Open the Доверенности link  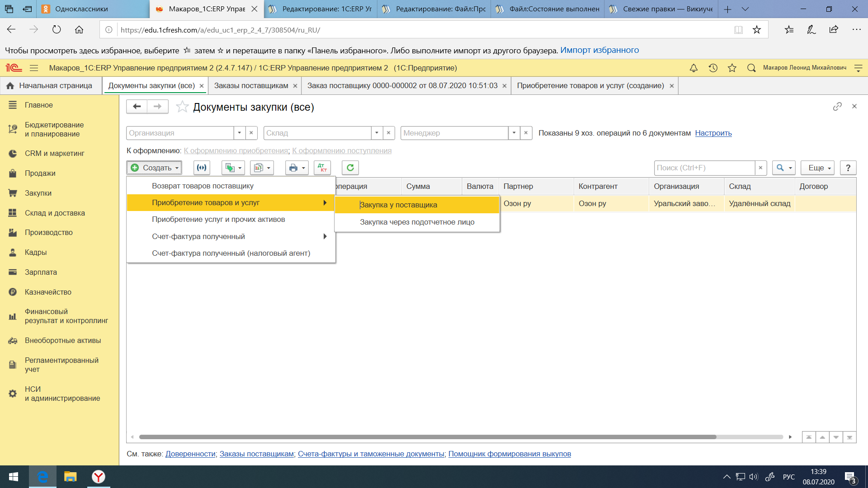pyautogui.click(x=190, y=454)
